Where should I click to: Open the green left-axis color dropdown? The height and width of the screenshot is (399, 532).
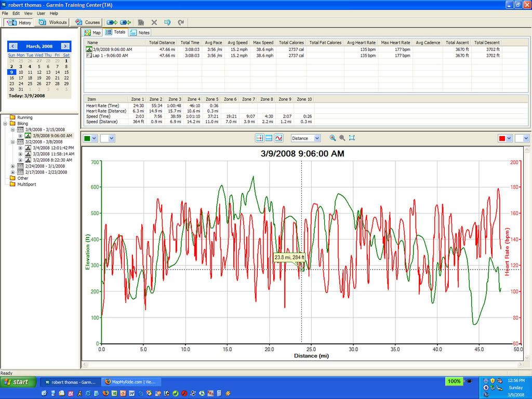click(90, 138)
